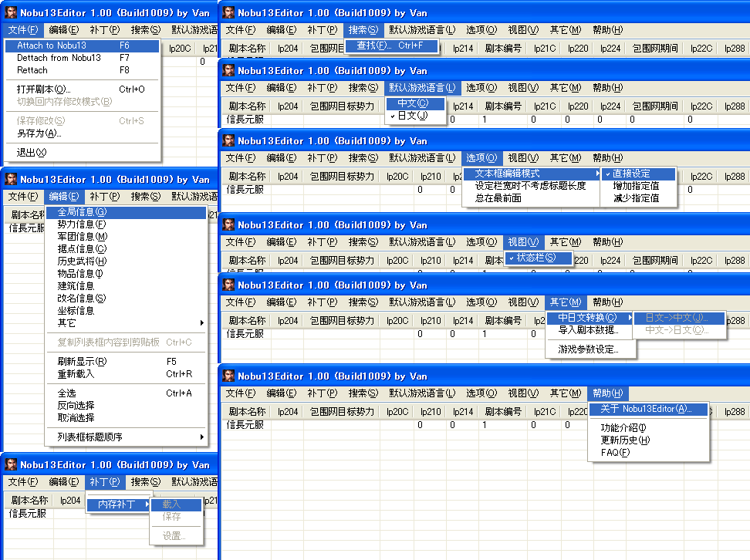Clear selection via 取消选择
This screenshot has width=750, height=560.
click(127, 418)
